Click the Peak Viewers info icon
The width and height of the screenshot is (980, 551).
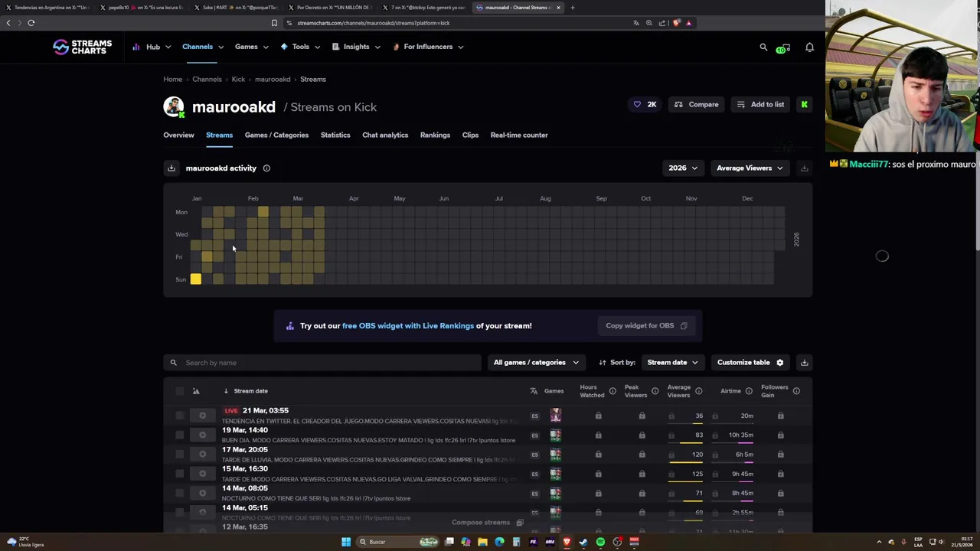(655, 391)
